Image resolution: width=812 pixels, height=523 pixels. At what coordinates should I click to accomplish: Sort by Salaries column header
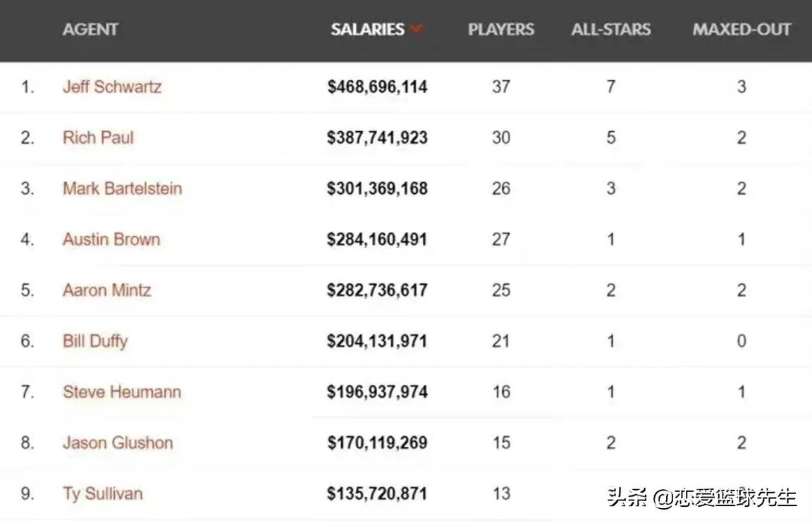[368, 30]
